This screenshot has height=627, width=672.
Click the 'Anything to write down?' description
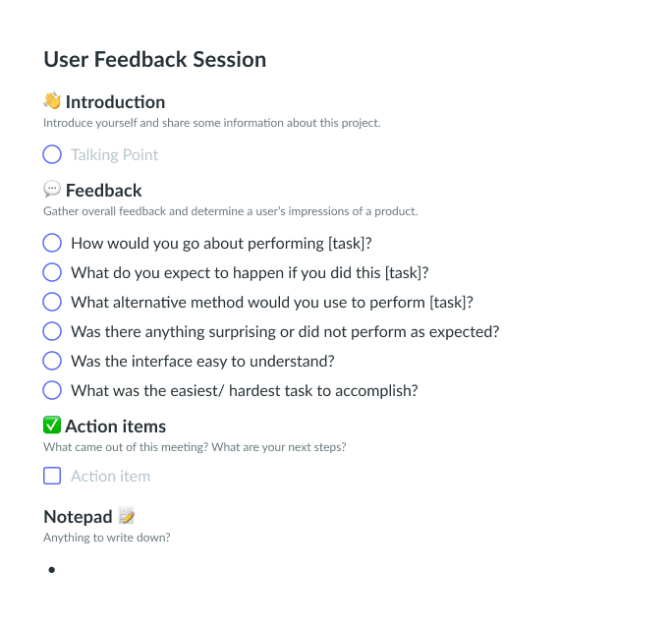107,538
